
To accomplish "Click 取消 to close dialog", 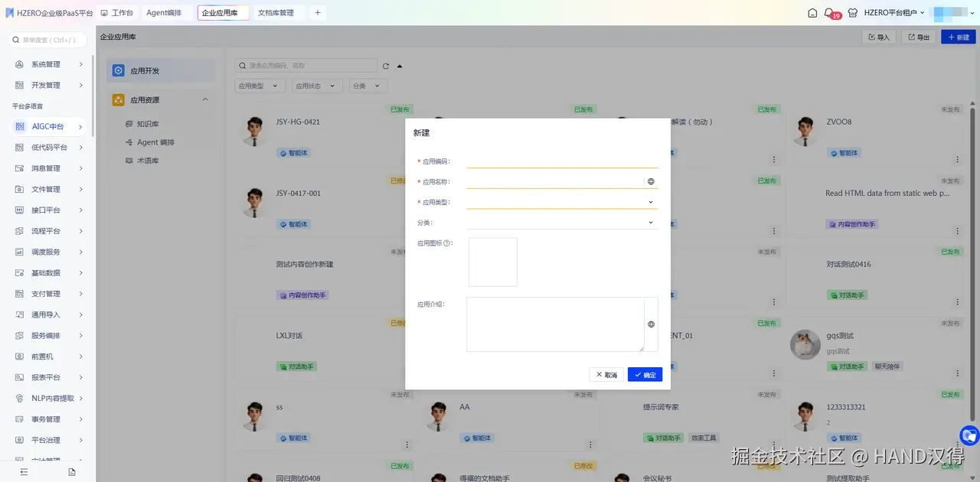I will (606, 375).
